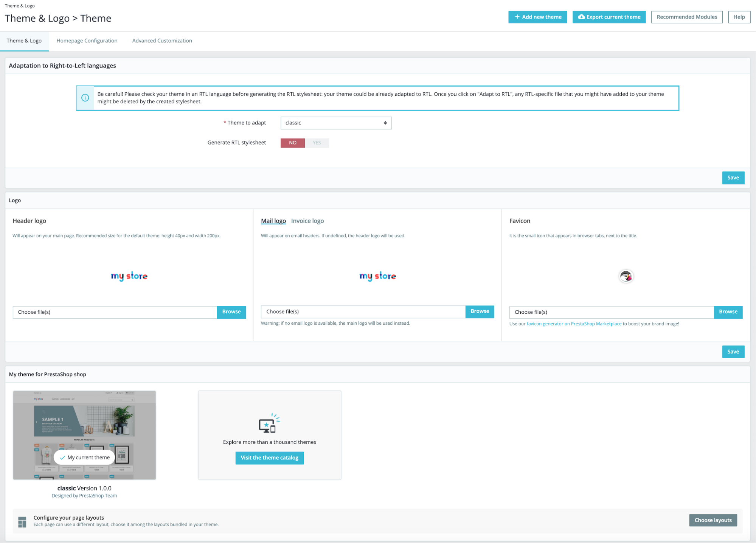The width and height of the screenshot is (756, 543).
Task: Click the classic theme thumbnail preview
Action: 84,434
